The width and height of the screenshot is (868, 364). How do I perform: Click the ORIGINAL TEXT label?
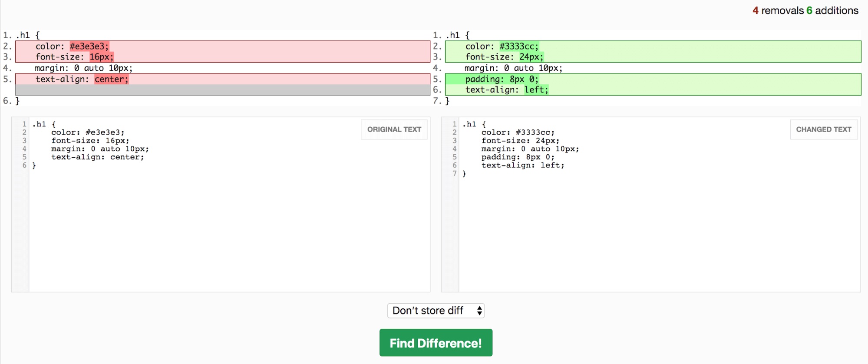pyautogui.click(x=394, y=129)
